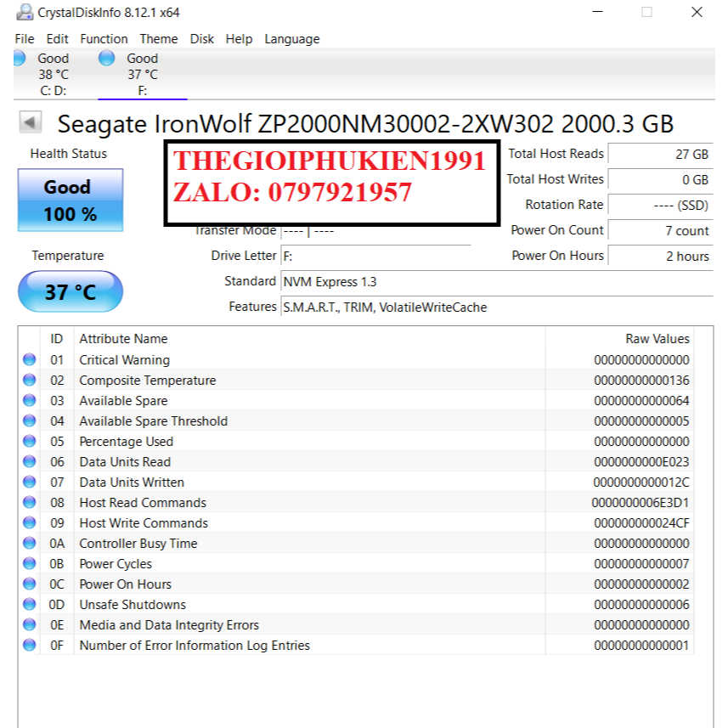The width and height of the screenshot is (728, 728).
Task: Select the F: disk tab
Action: tap(141, 74)
